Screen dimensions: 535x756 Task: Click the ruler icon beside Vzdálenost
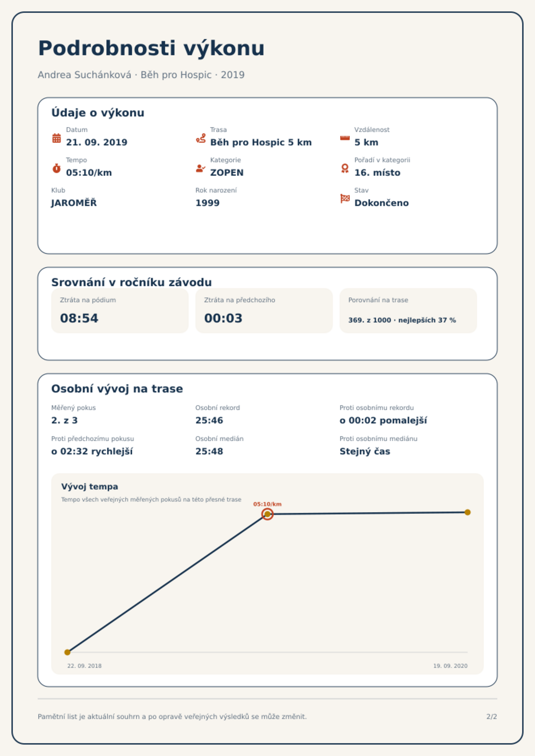pos(345,138)
